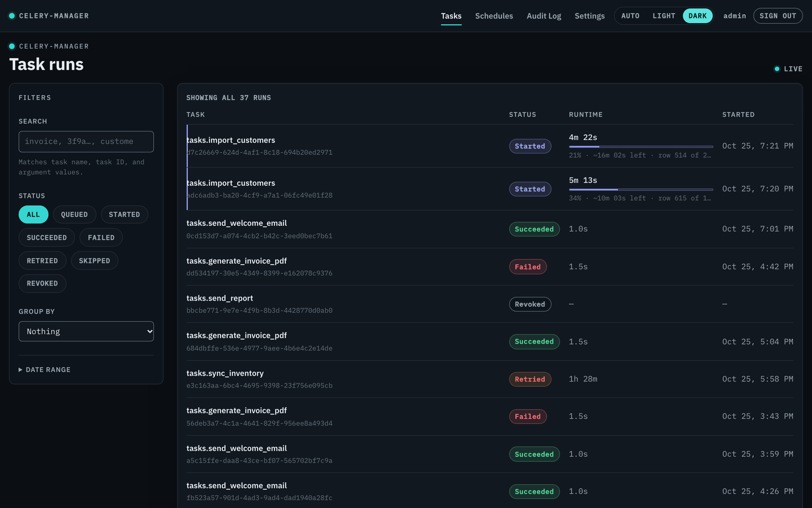Click the STARTED column header

tap(738, 115)
